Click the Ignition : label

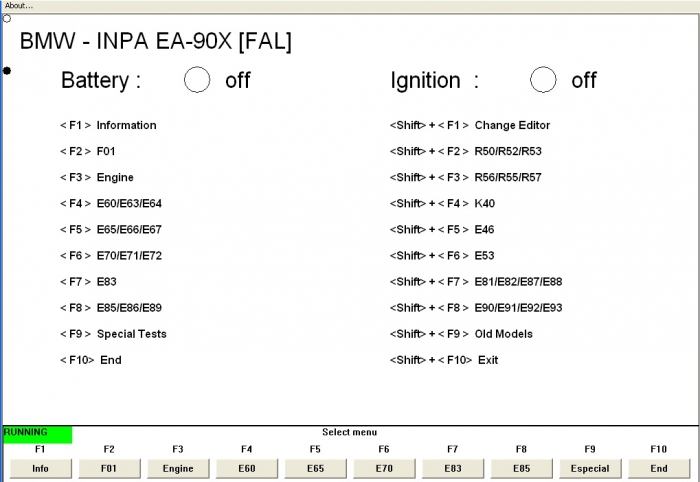[x=434, y=81]
